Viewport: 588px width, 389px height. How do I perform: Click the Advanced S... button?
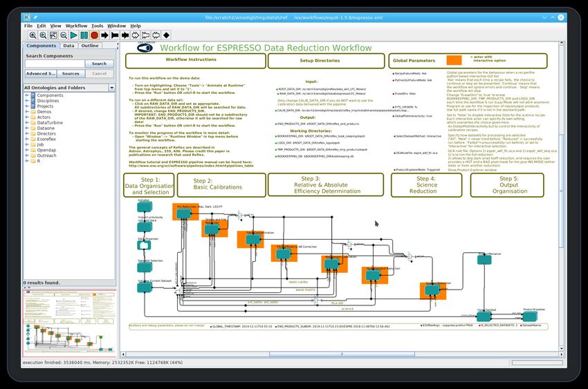(41, 74)
